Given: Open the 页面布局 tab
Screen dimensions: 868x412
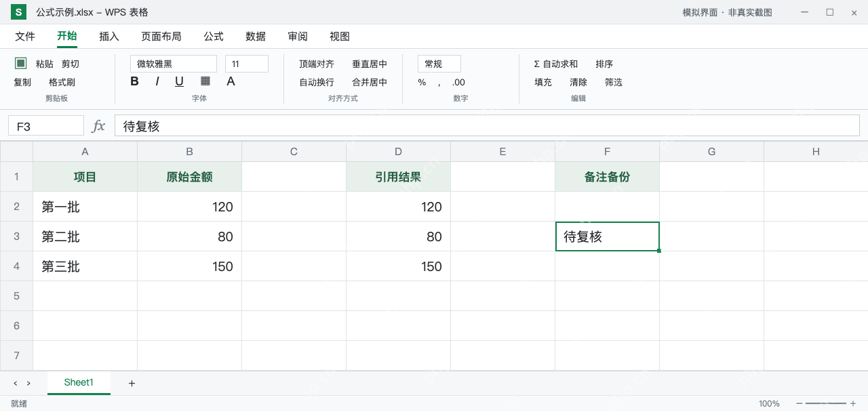Looking at the screenshot, I should point(161,37).
